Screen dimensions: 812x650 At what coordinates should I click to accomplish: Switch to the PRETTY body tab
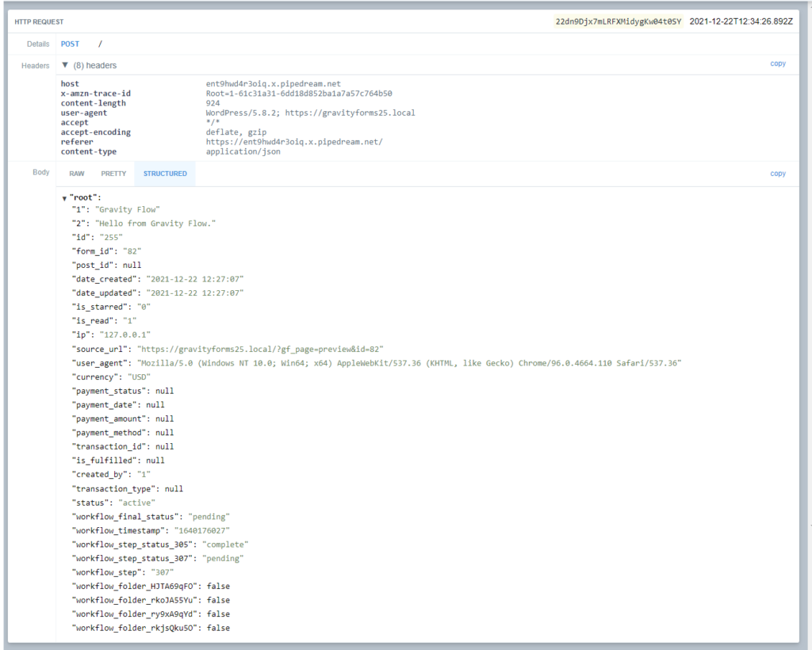pos(113,174)
